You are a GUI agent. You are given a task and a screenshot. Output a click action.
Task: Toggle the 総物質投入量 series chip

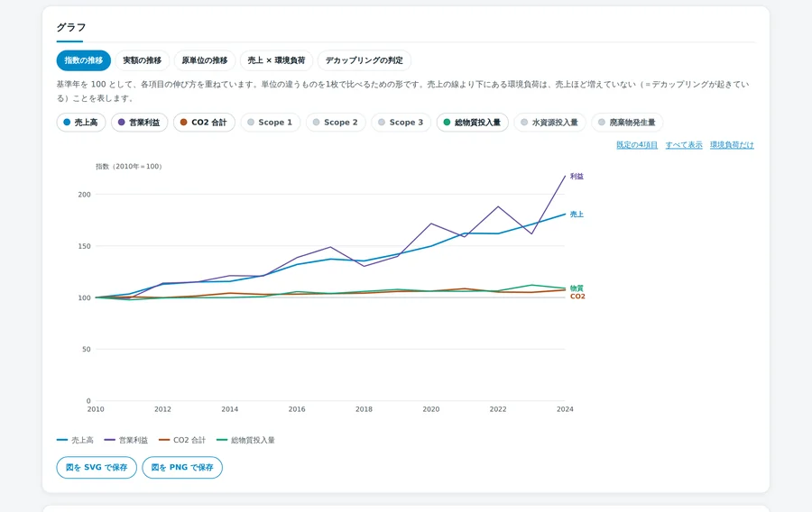pyautogui.click(x=472, y=123)
